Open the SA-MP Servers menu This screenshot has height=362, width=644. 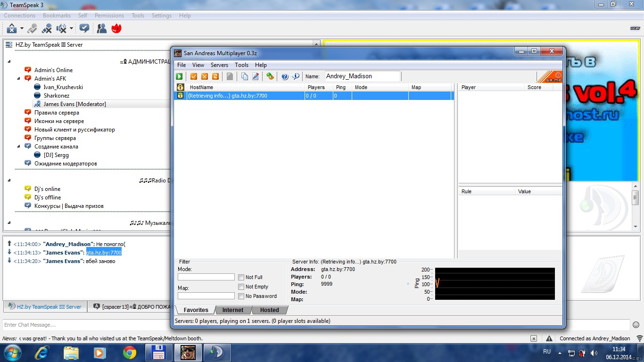point(219,65)
